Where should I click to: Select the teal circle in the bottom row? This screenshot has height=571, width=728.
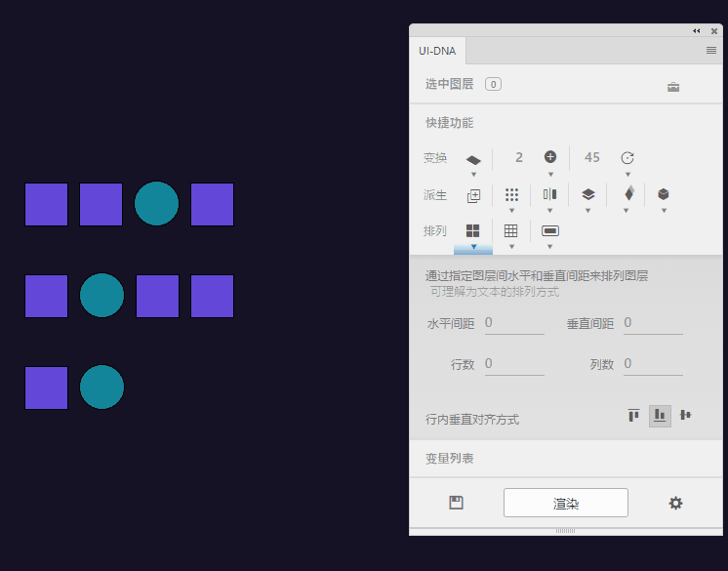pos(101,387)
